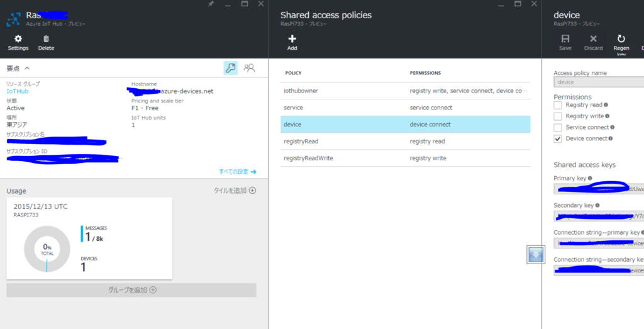Click the Connection string primary key field

click(599, 243)
